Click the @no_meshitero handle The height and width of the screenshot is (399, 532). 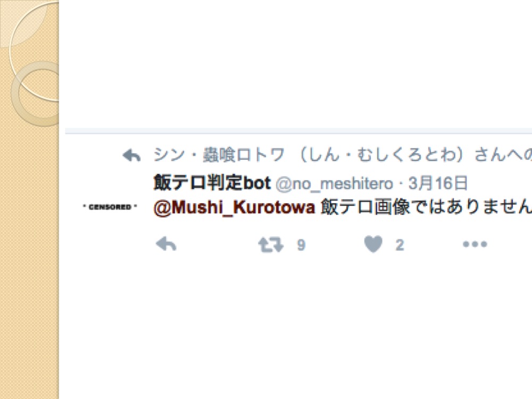click(x=334, y=184)
